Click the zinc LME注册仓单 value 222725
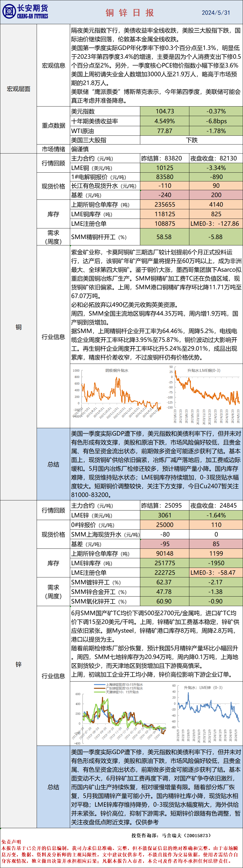 click(x=164, y=572)
